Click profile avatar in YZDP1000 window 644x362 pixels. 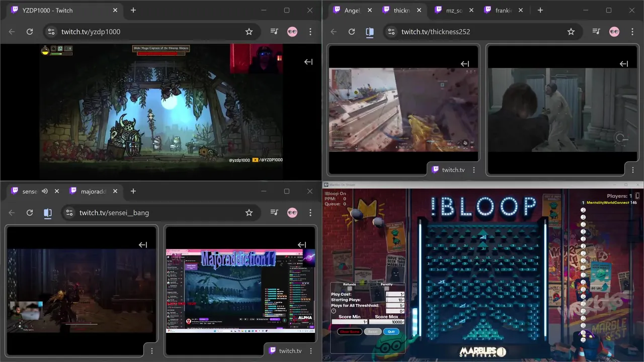tap(292, 32)
